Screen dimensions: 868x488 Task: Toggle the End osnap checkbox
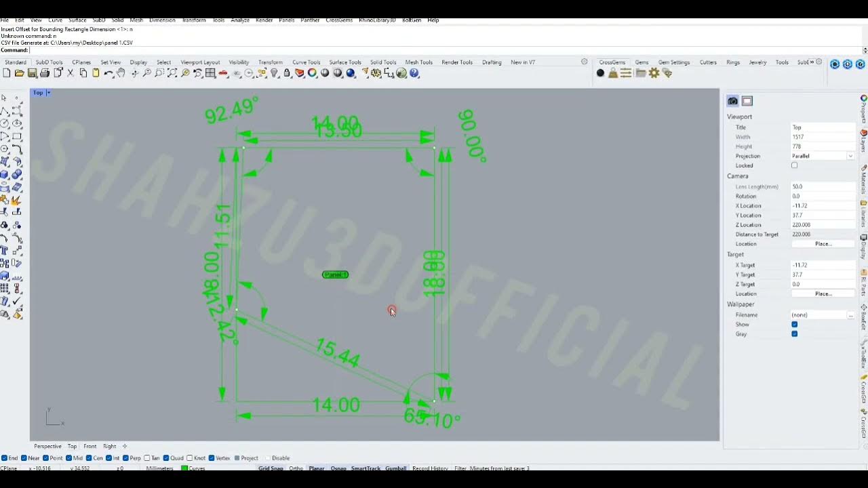(x=5, y=458)
